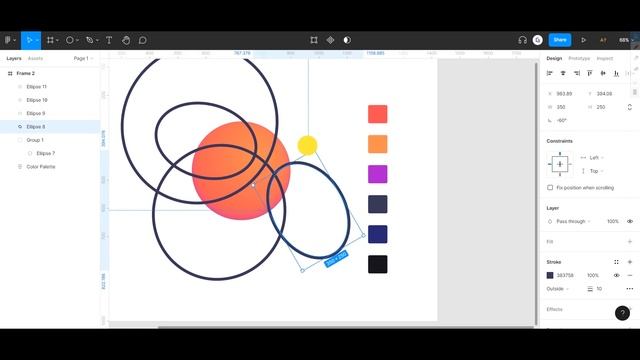Click the Share button

[x=560, y=40]
